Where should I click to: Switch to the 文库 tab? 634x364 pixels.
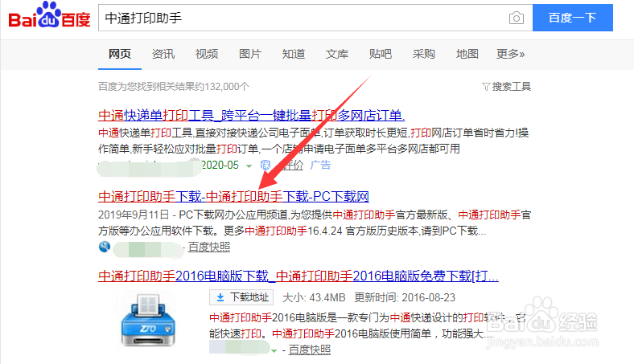(337, 54)
